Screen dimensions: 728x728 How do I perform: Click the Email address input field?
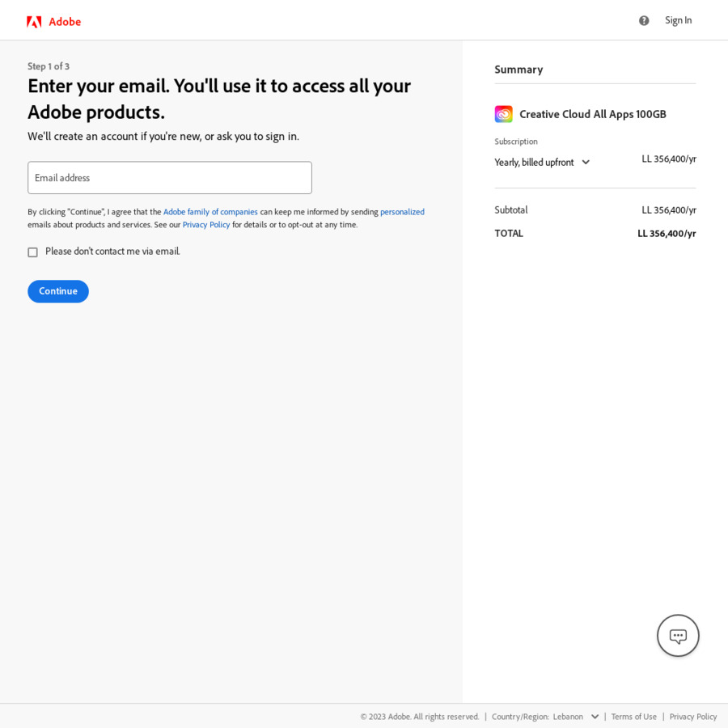click(169, 177)
